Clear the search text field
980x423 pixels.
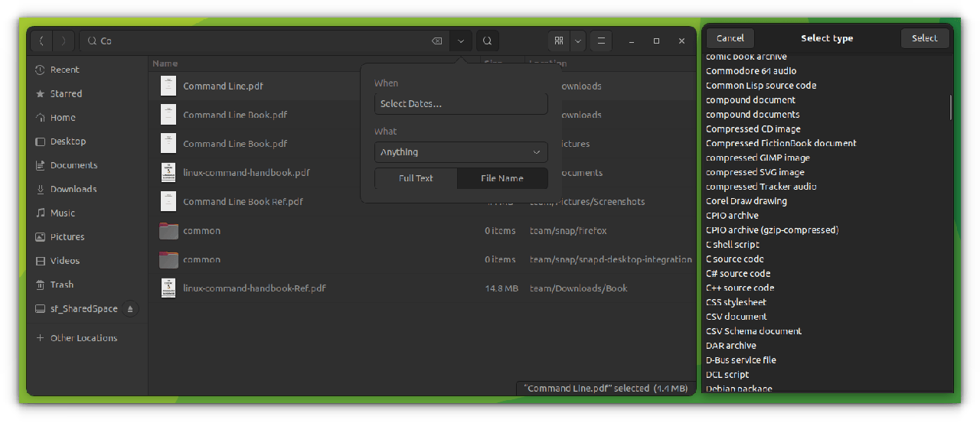(x=436, y=41)
